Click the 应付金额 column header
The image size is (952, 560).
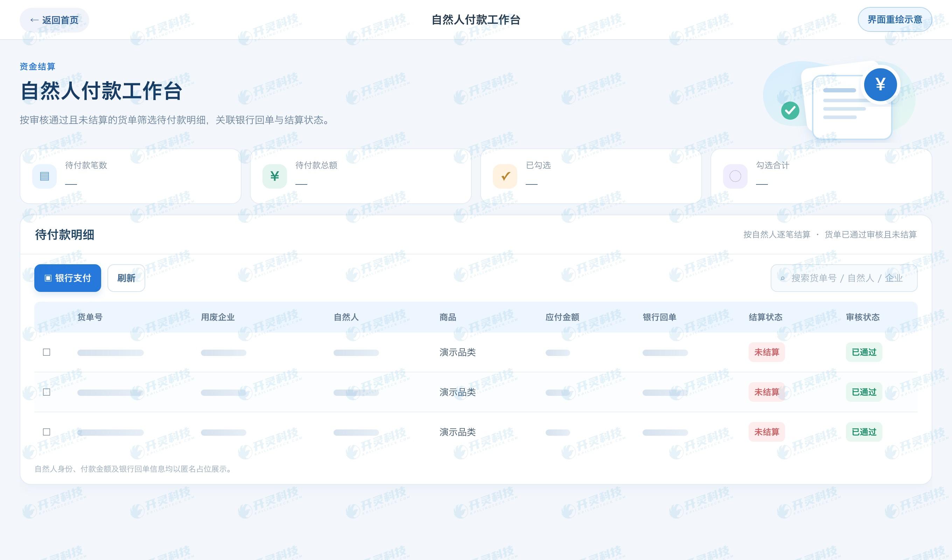coord(562,317)
